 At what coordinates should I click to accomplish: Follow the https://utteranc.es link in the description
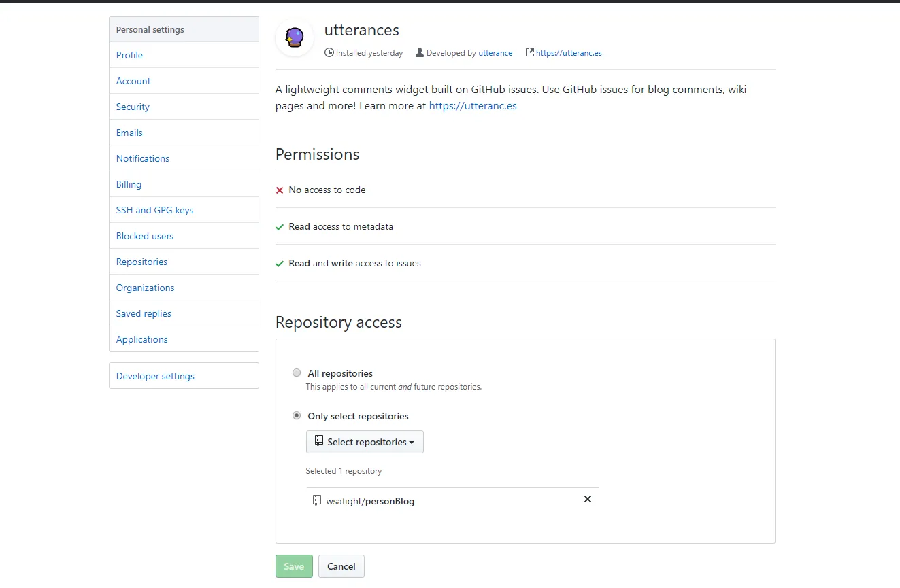tap(473, 106)
